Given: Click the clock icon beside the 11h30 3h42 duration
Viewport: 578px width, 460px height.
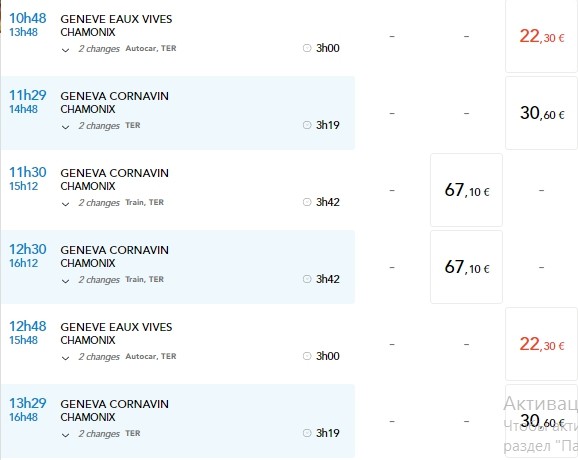Looking at the screenshot, I should click(x=307, y=202).
